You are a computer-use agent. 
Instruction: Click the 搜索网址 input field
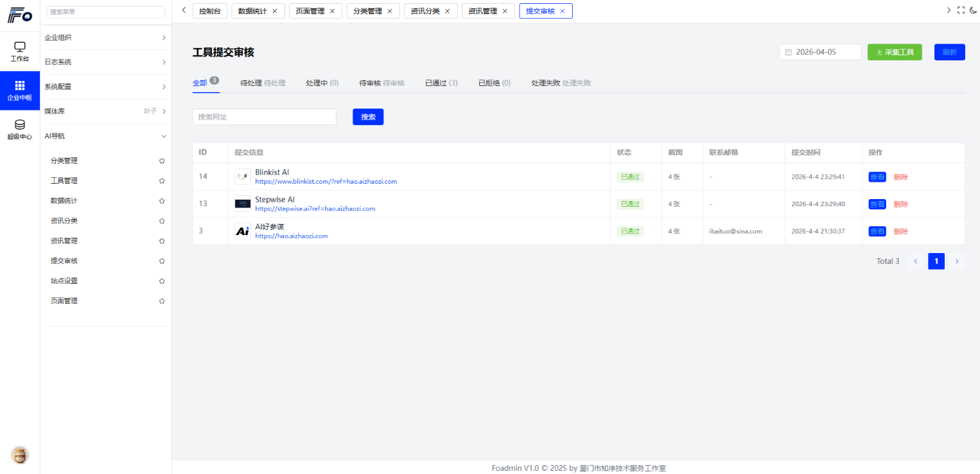264,117
